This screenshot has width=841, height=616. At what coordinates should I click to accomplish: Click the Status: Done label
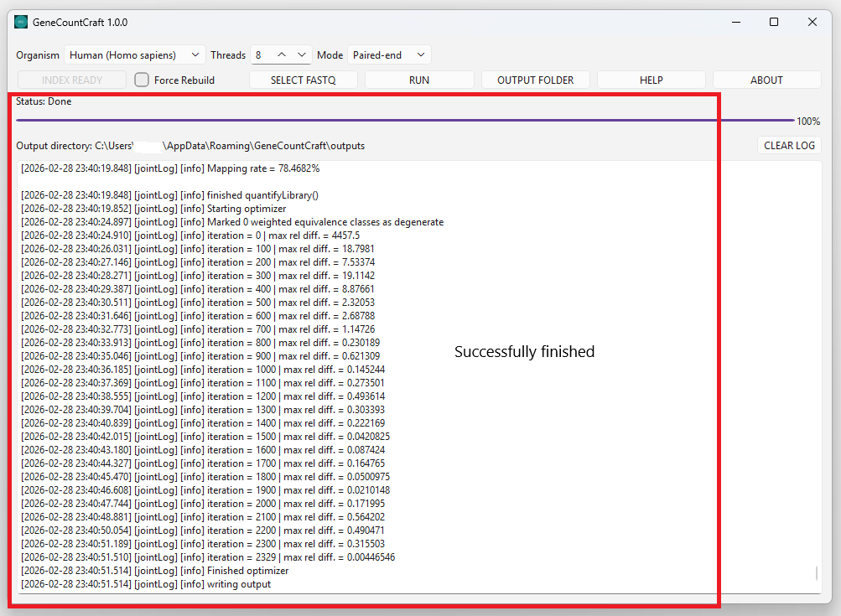(x=44, y=101)
